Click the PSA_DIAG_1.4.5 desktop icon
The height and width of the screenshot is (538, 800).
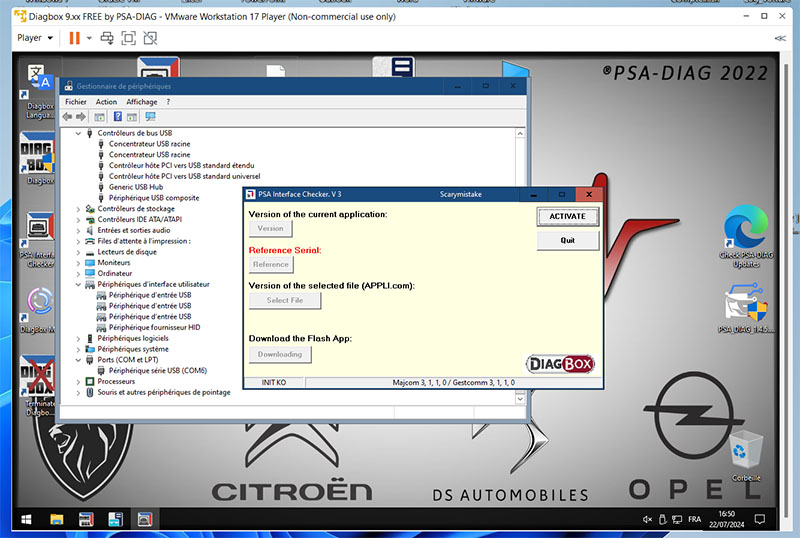pos(746,308)
